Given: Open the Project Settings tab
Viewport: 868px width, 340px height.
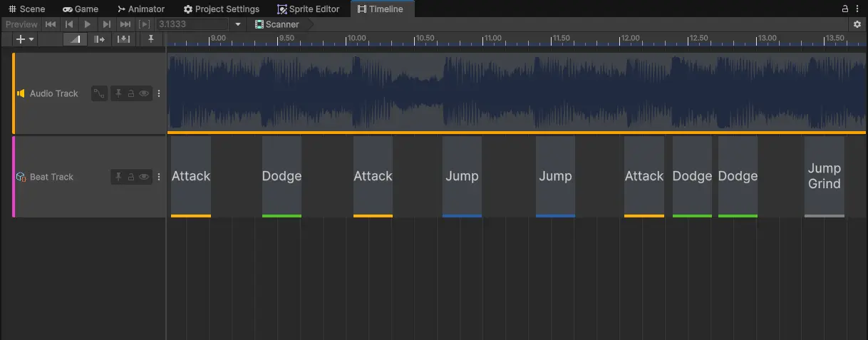Looking at the screenshot, I should 221,9.
